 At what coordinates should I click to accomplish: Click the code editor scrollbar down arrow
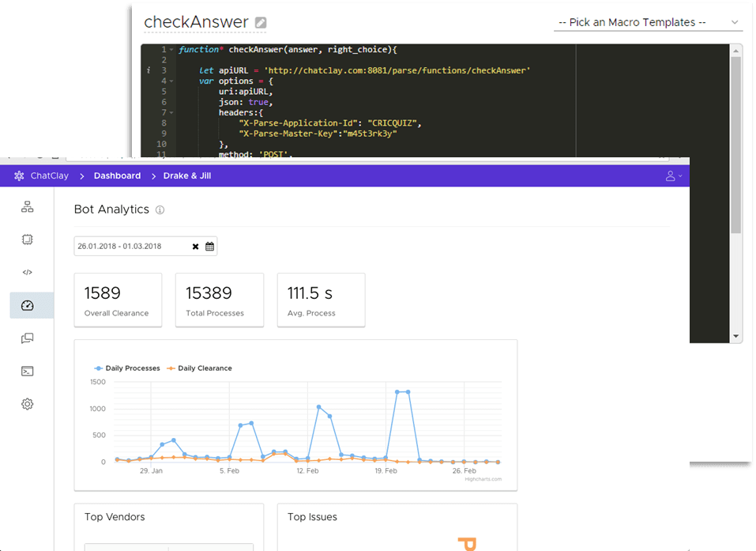click(x=735, y=336)
